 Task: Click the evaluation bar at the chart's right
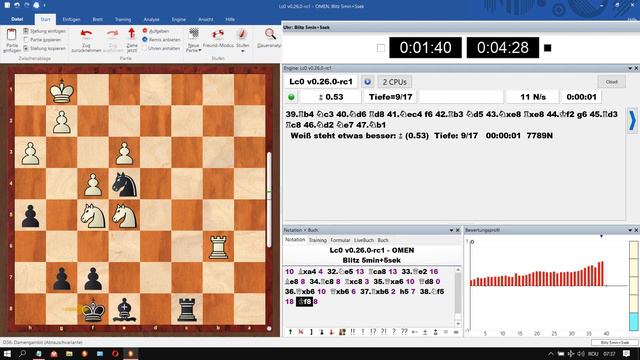pos(633,286)
